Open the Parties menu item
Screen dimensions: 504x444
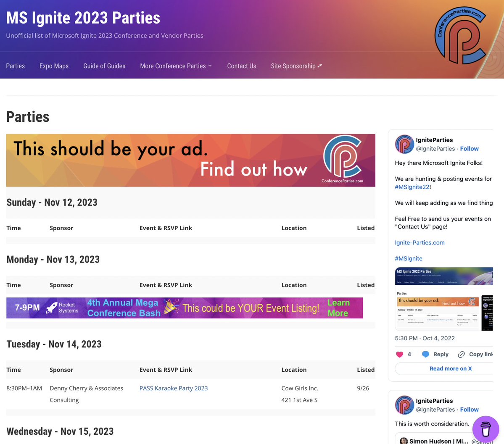click(16, 66)
